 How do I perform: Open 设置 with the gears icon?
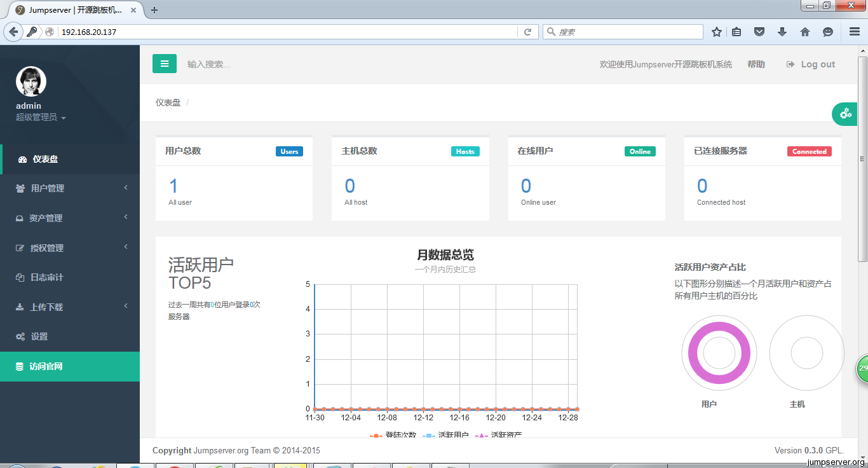click(x=39, y=336)
